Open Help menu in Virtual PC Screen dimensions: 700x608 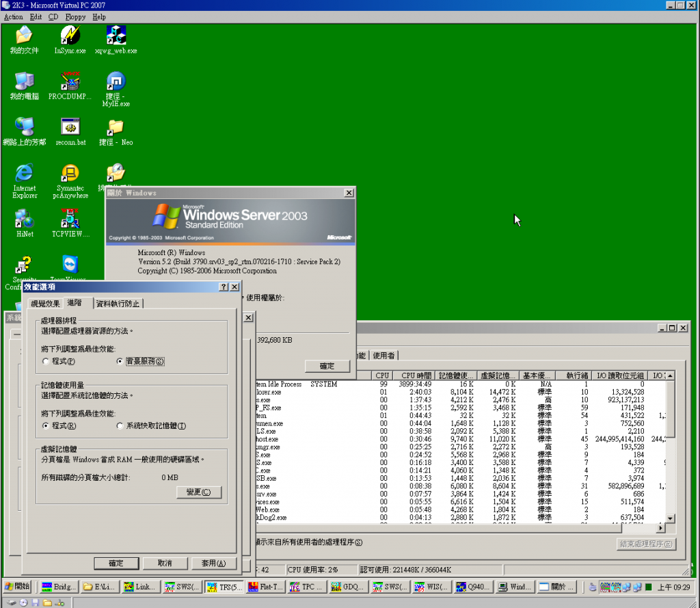pyautogui.click(x=99, y=17)
